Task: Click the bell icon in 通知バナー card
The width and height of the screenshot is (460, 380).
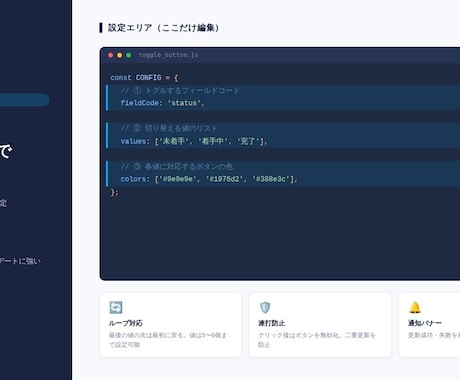Action: click(x=415, y=307)
